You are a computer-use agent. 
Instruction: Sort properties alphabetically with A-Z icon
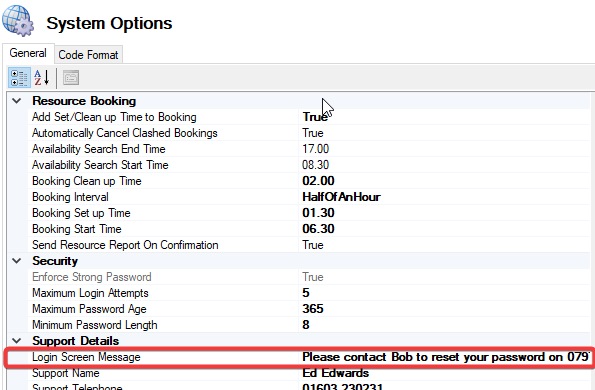pyautogui.click(x=42, y=78)
